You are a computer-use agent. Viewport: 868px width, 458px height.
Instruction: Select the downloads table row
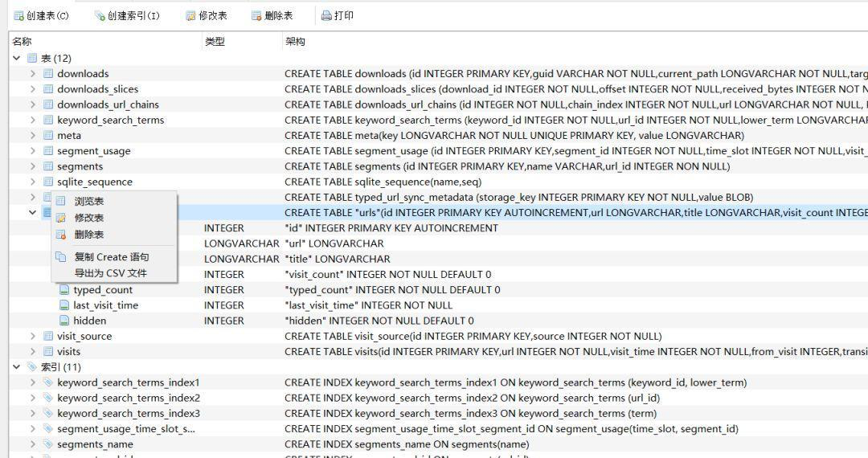439,74
